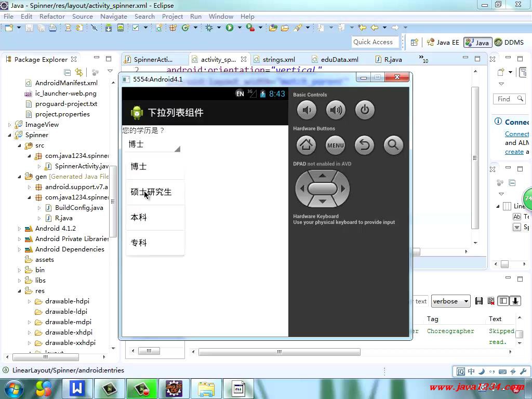Open the 博士 spinner dropdown
This screenshot has height=399, width=532.
pyautogui.click(x=153, y=145)
